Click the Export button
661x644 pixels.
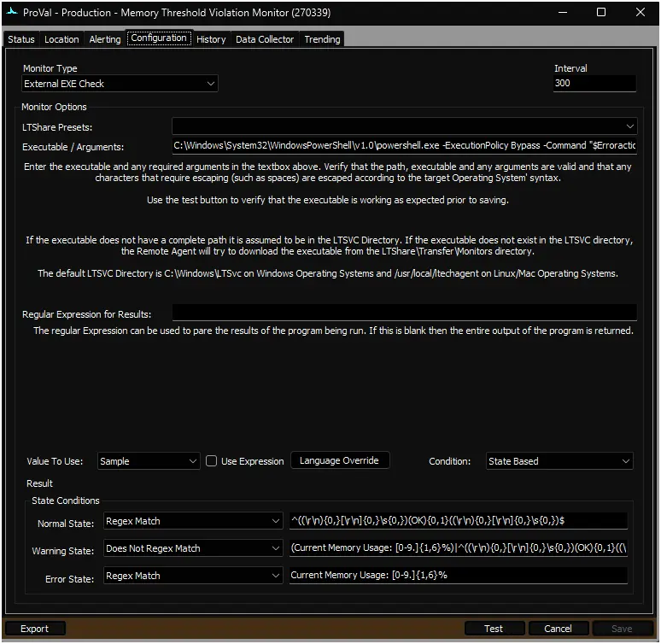click(35, 629)
